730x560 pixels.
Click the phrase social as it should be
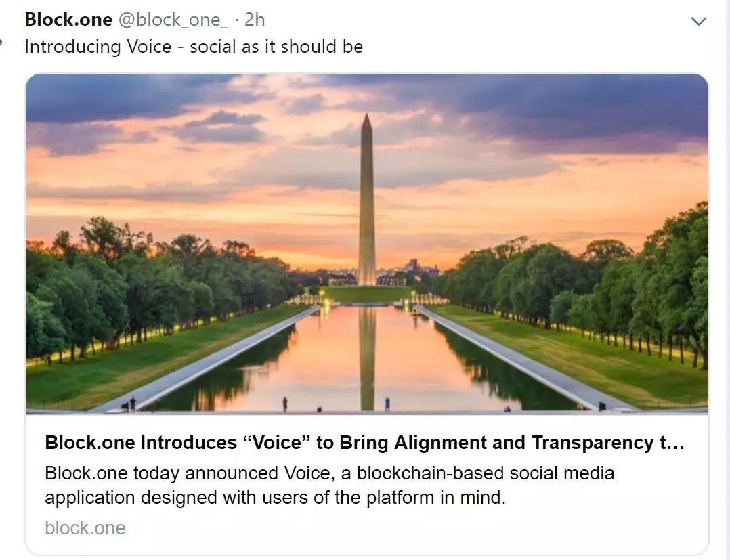click(276, 47)
